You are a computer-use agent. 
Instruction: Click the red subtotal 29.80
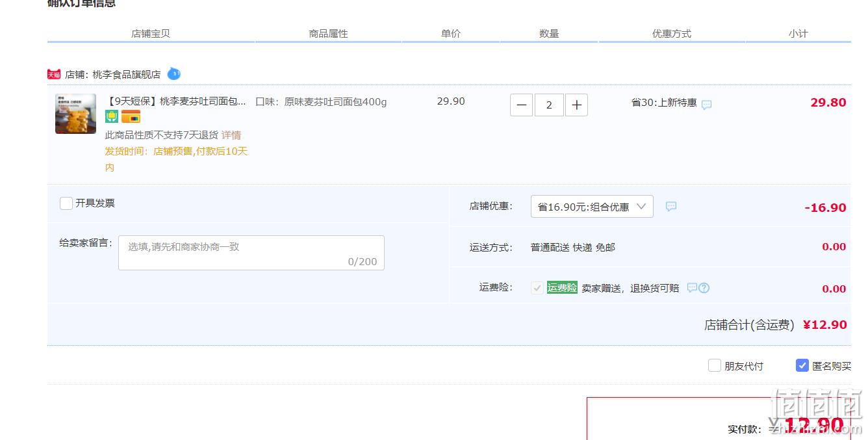(828, 102)
